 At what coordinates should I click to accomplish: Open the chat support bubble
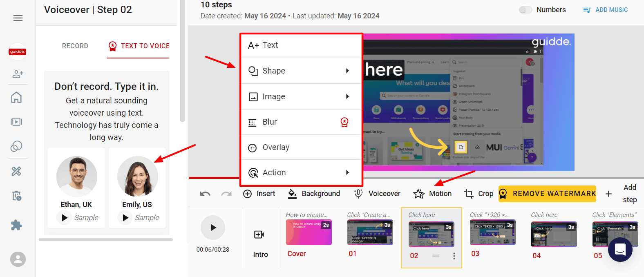[x=620, y=249]
